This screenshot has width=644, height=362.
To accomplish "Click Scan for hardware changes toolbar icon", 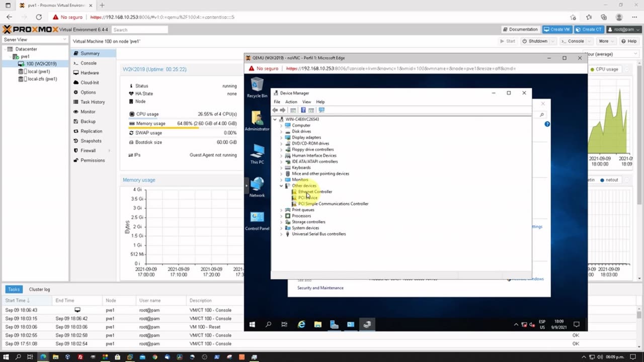I will pos(321,110).
